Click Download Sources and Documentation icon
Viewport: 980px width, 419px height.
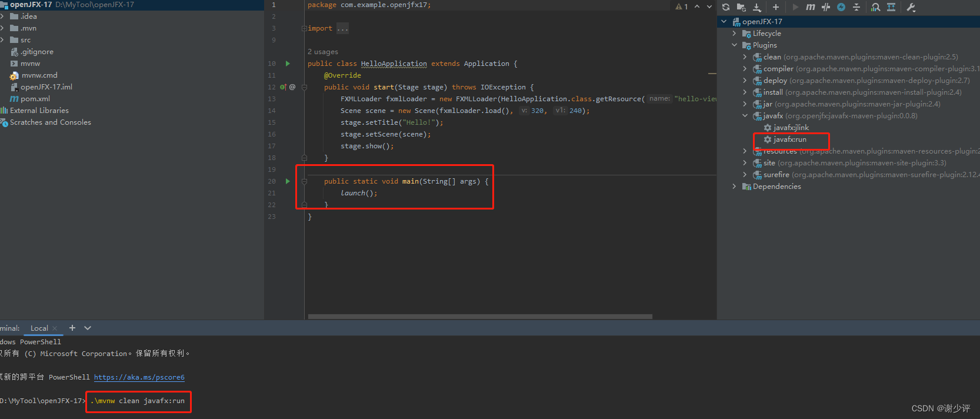(757, 7)
